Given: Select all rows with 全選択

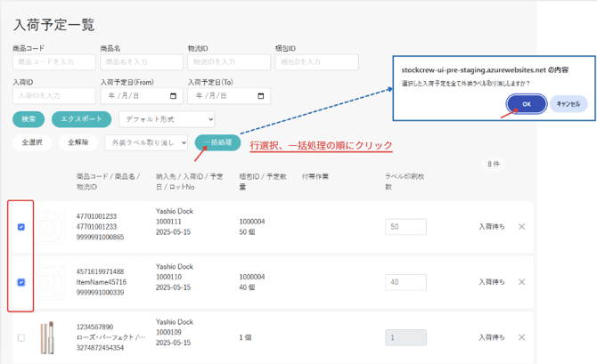Looking at the screenshot, I should tap(32, 142).
